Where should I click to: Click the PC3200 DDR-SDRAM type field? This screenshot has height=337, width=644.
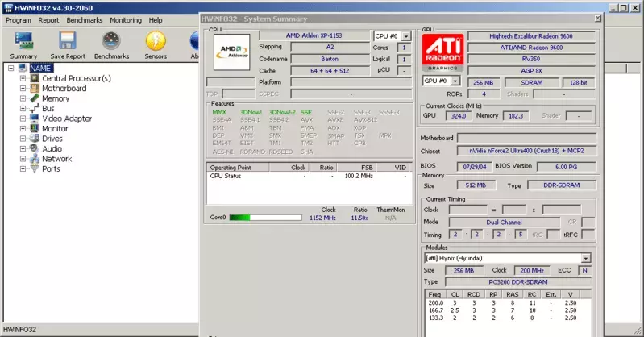518,282
